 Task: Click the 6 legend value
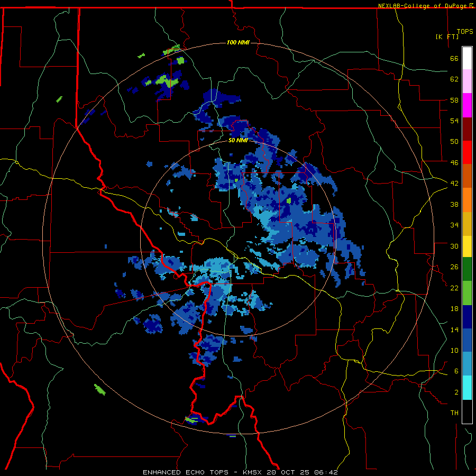tap(456, 371)
